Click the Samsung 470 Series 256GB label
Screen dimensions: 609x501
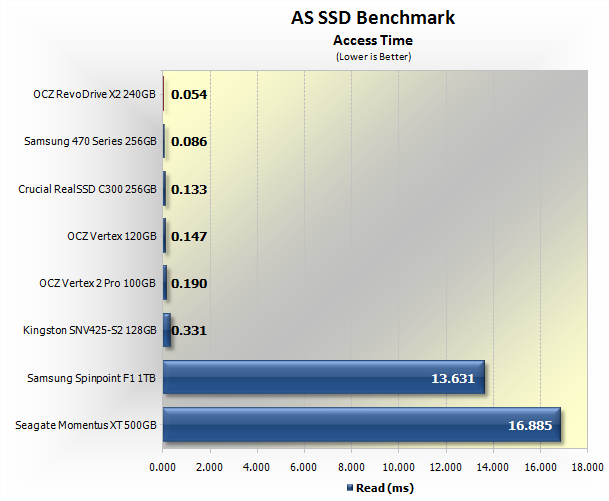point(90,141)
